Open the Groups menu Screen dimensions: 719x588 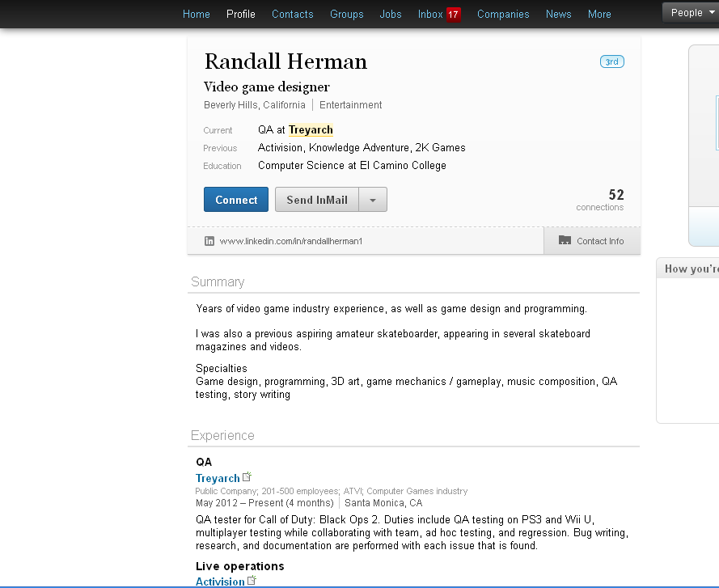pyautogui.click(x=347, y=15)
